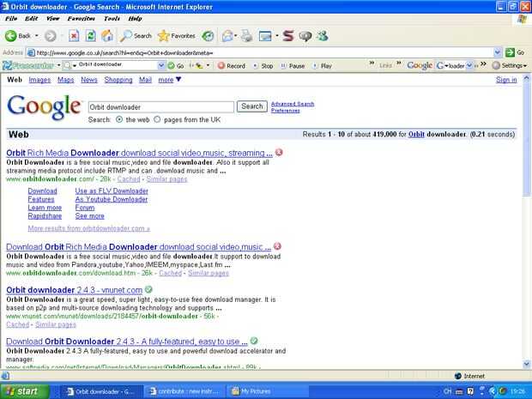Viewport: 532px width, 399px height.
Task: Click the Sign in link
Action: point(506,80)
